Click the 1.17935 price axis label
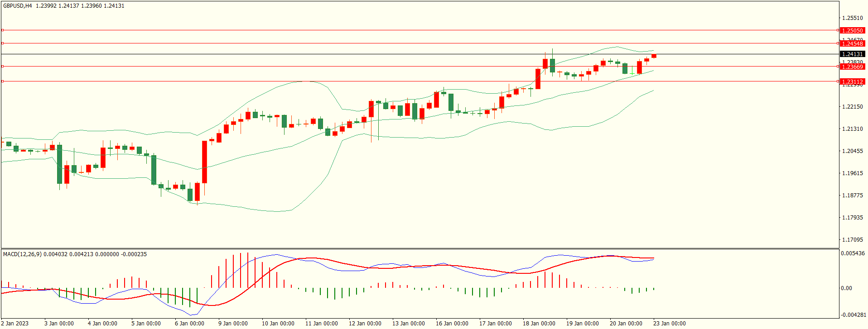The image size is (868, 329). pyautogui.click(x=852, y=218)
